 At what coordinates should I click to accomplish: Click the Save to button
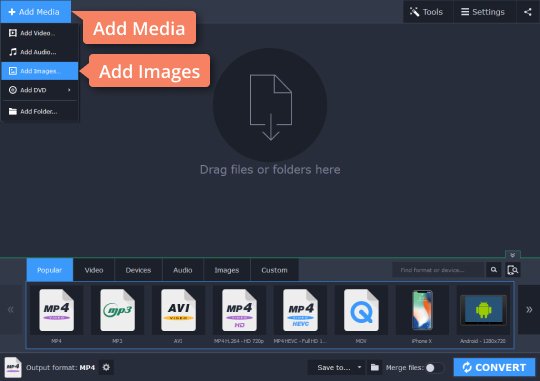coord(334,368)
